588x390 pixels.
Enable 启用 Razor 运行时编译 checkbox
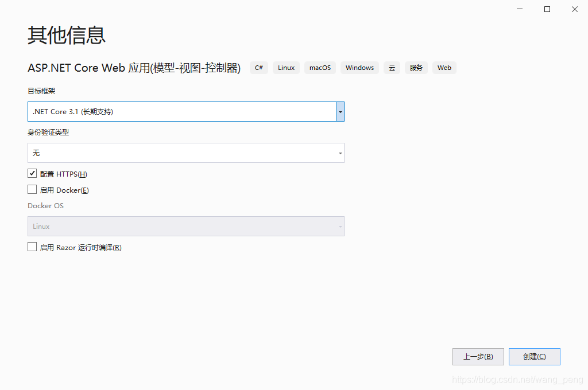(32, 247)
